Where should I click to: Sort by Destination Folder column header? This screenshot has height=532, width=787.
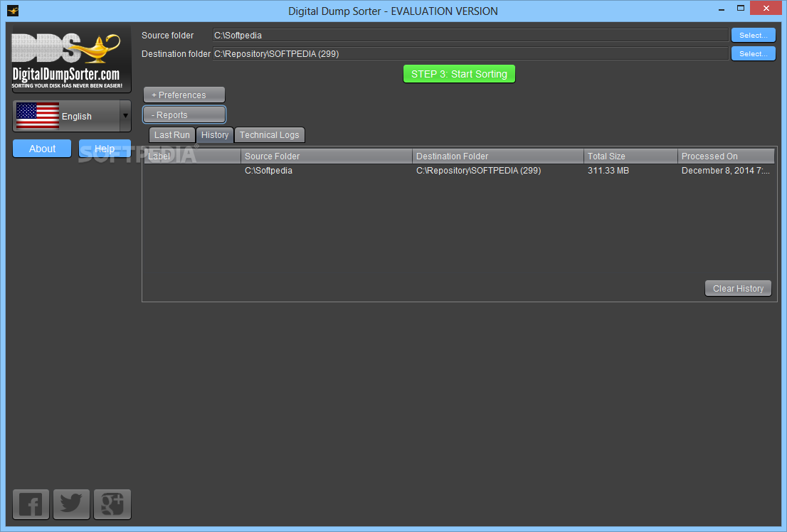[x=498, y=156]
